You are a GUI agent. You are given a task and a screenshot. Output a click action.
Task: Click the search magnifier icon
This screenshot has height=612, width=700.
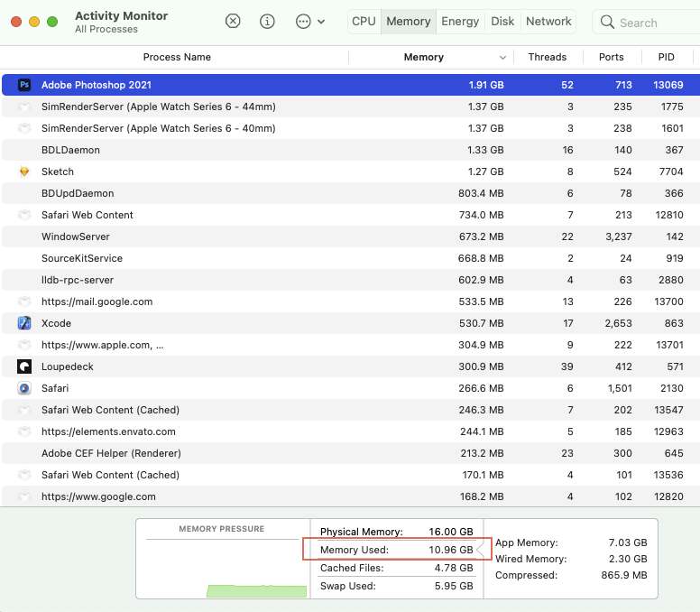coord(607,22)
